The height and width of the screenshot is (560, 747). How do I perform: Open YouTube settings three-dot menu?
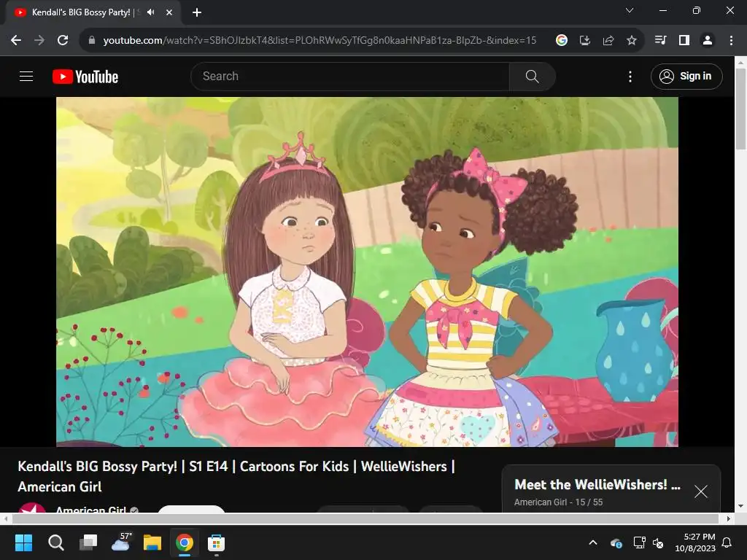(630, 76)
